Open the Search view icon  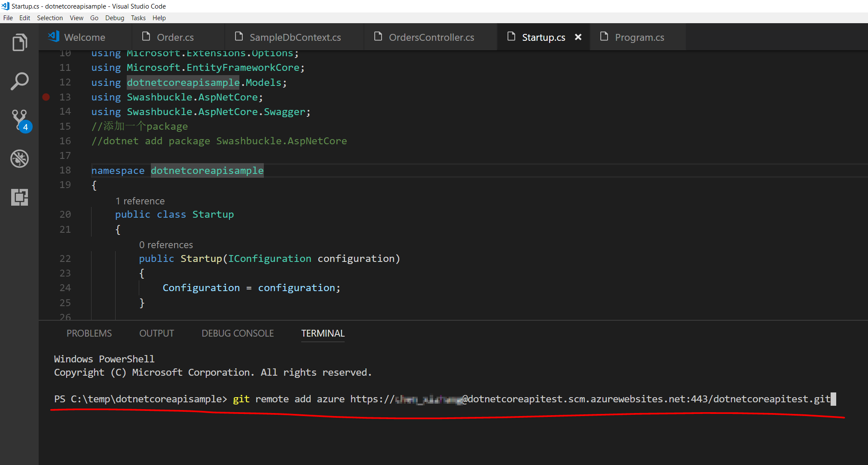(x=19, y=81)
